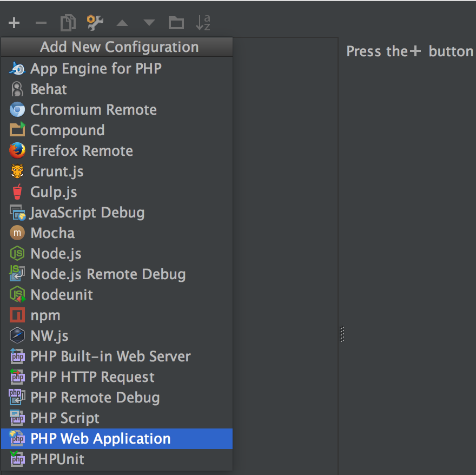The width and height of the screenshot is (476, 475).
Task: Click the Grunt boar icon
Action: [17, 171]
